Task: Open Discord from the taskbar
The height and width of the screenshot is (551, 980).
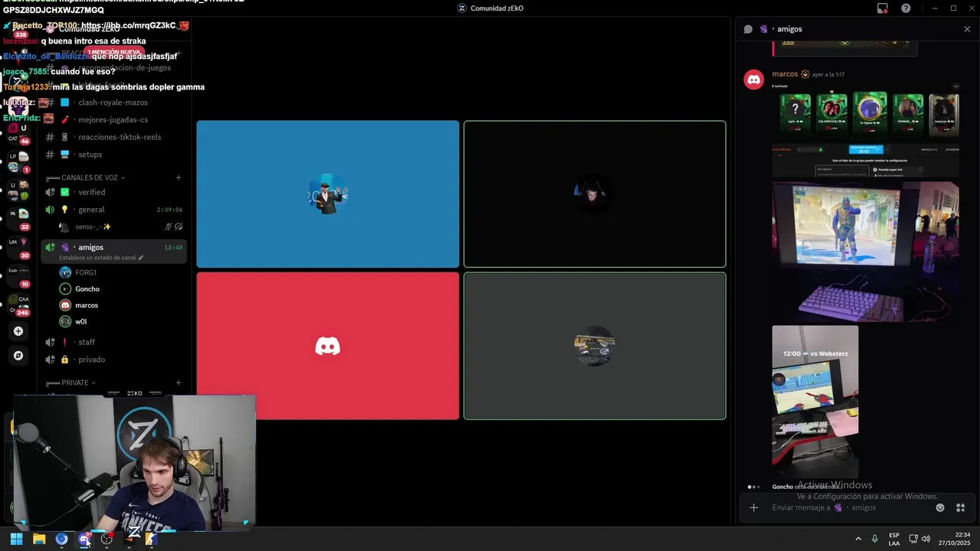Action: (x=84, y=539)
